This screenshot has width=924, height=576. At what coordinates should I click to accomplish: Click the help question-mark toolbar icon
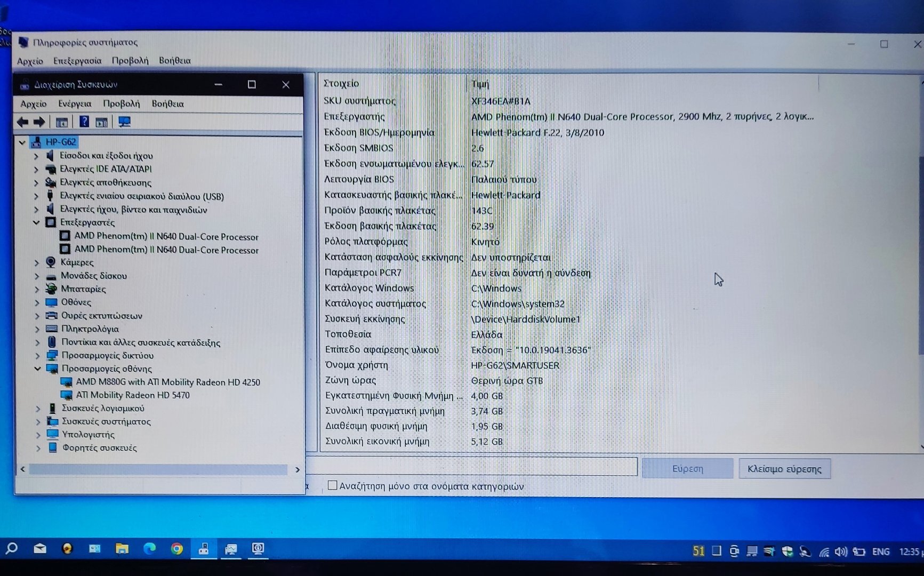click(84, 122)
